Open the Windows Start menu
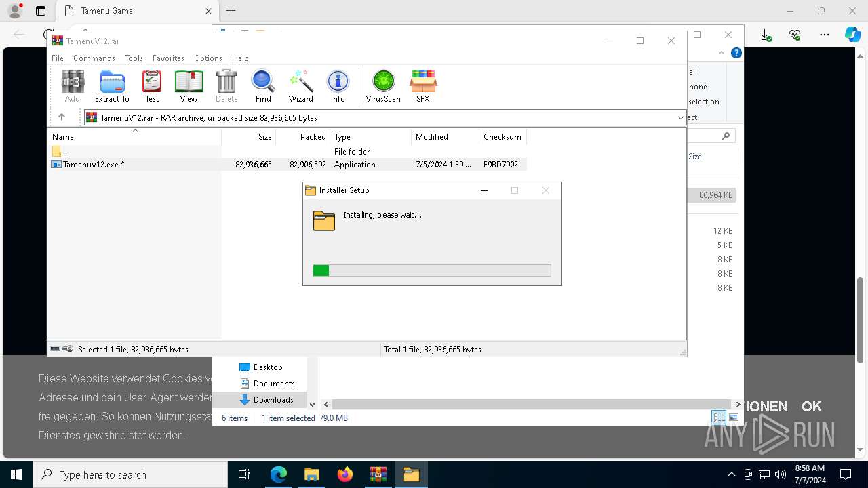The image size is (868, 488). click(16, 474)
